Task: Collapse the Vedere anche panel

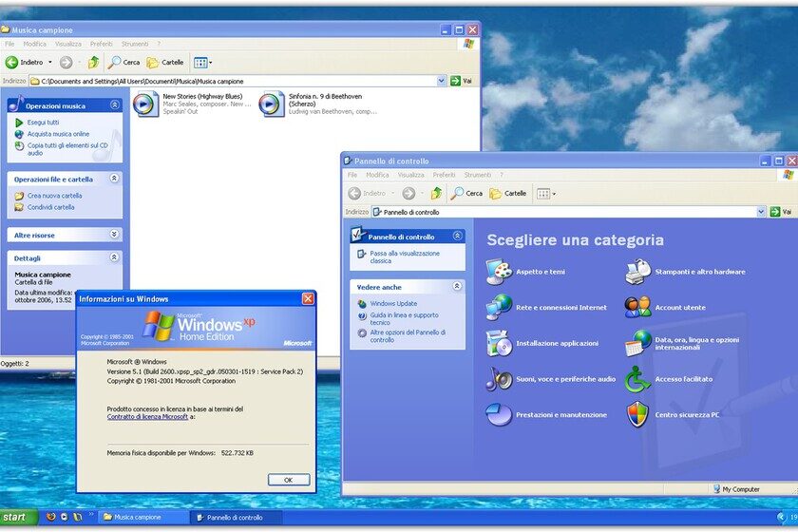Action: pyautogui.click(x=457, y=286)
